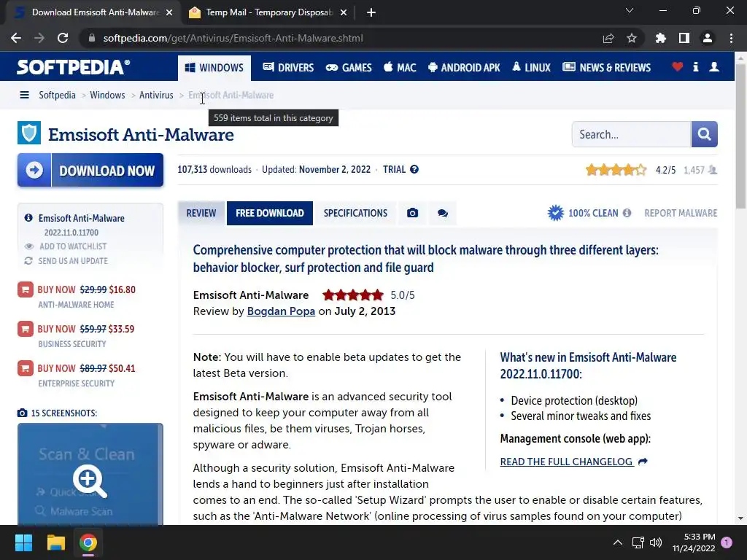Image resolution: width=747 pixels, height=560 pixels.
Task: Open the Chrome profile avatar
Action: point(708,38)
